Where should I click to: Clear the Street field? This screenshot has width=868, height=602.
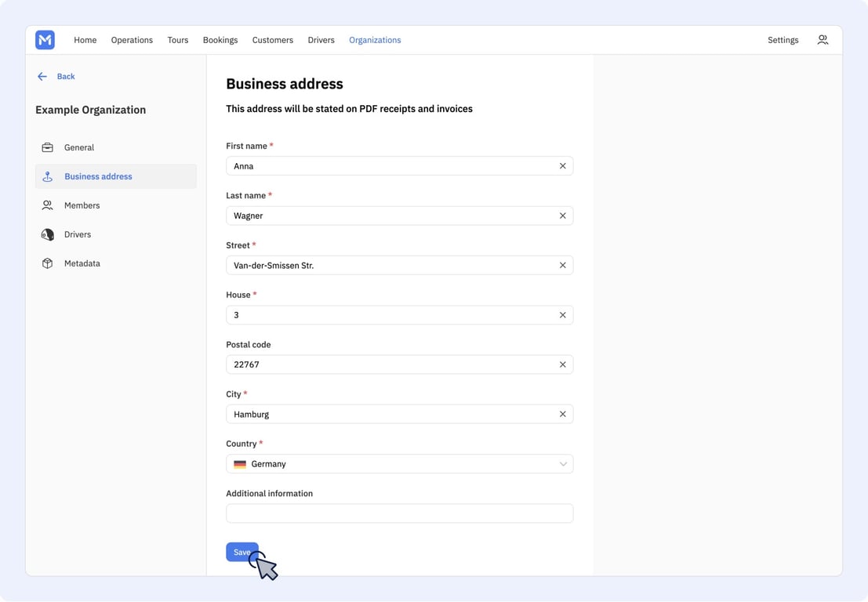[562, 265]
